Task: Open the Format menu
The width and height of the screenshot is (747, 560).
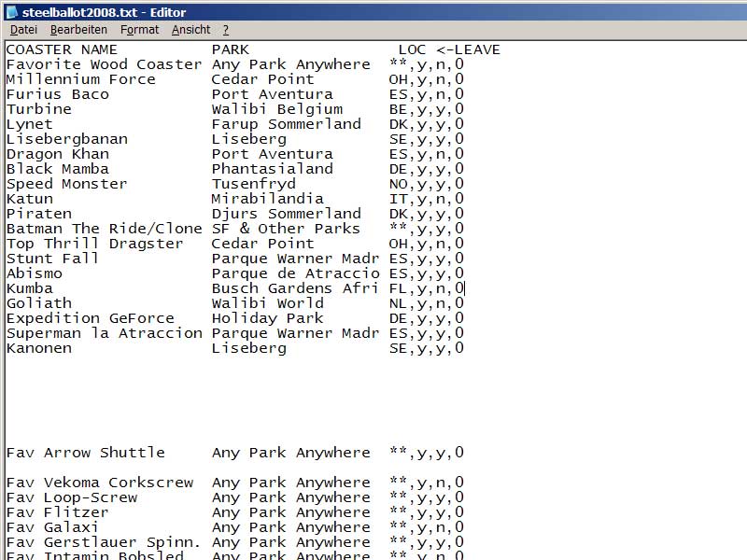Action: coord(139,30)
